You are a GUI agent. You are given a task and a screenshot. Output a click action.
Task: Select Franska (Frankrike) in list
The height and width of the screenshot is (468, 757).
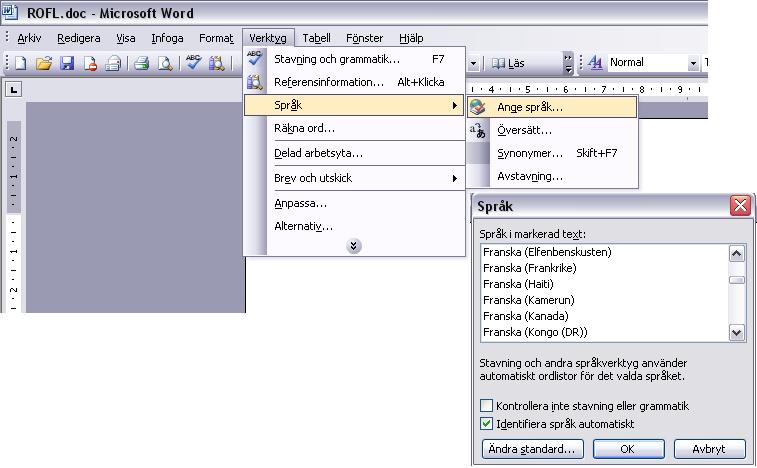click(605, 268)
